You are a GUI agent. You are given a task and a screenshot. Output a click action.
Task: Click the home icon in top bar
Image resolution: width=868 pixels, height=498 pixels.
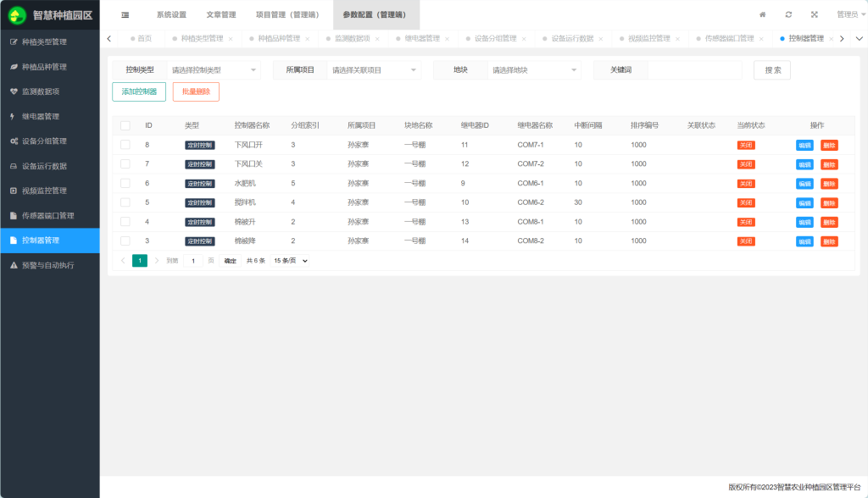(x=762, y=14)
